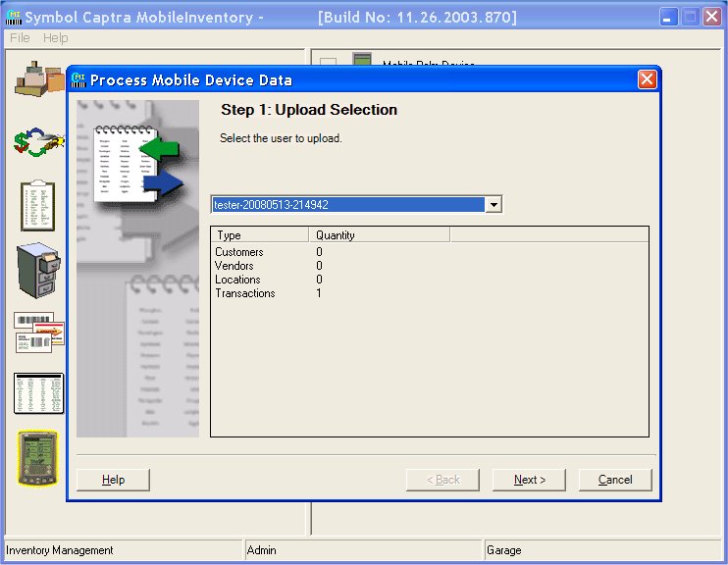
Task: Click the Help button in the dialog
Action: 113,480
